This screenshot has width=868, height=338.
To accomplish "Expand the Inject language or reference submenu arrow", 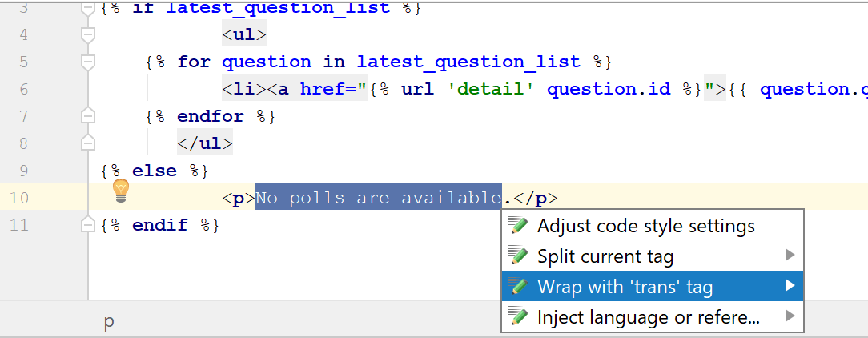I will coord(790,316).
